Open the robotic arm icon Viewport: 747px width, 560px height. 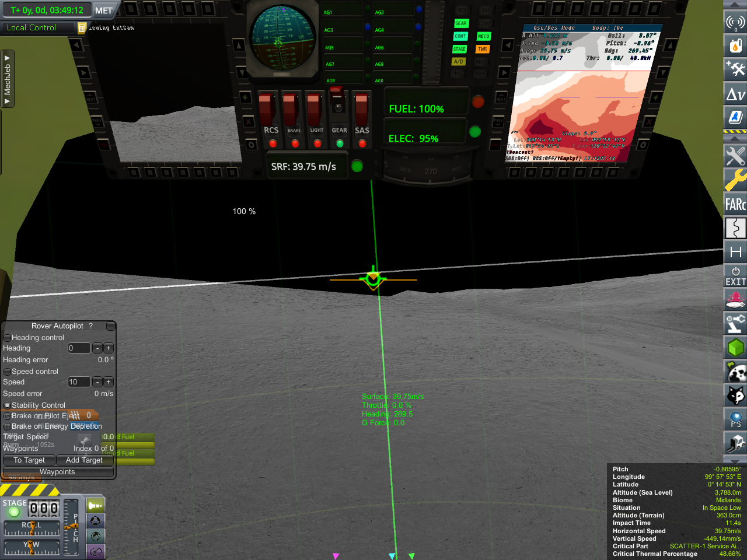(735, 324)
